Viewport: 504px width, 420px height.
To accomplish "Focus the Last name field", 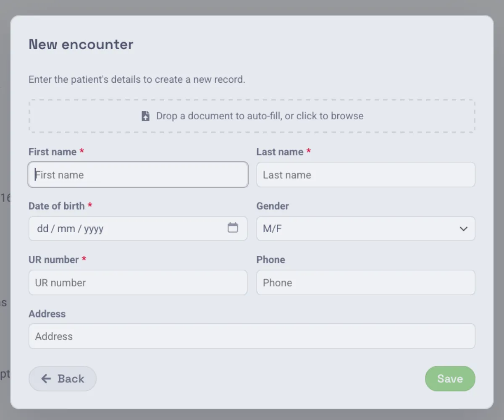I will click(x=366, y=175).
